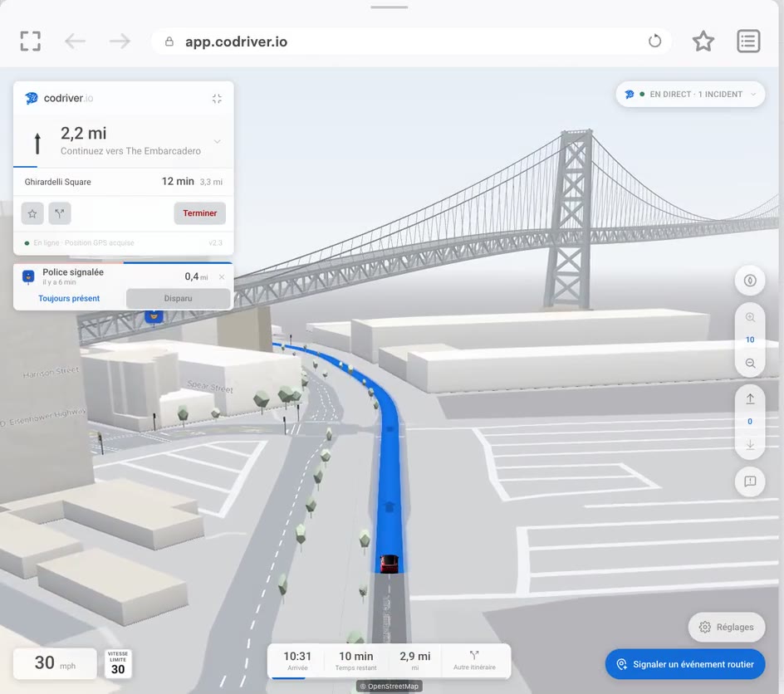
Task: Click the Vitesse limite 30 sign
Action: 118,663
